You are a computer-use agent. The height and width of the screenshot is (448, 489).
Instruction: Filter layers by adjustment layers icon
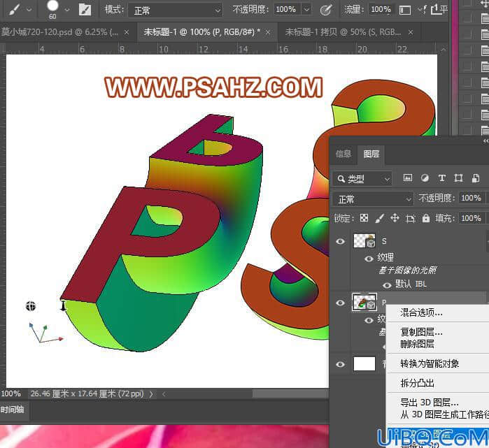click(x=425, y=178)
